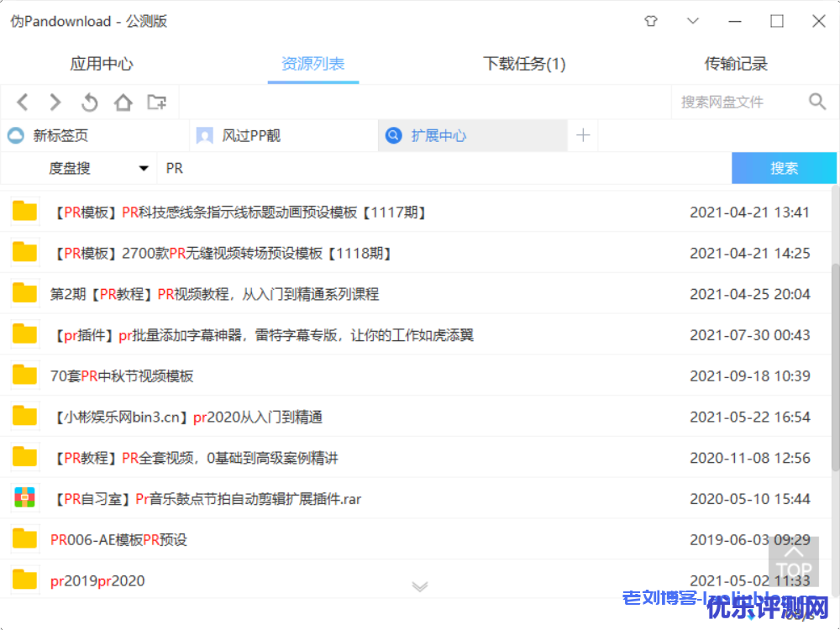The image size is (840, 630).
Task: Switch to the 资源列表 tab
Action: [x=312, y=64]
